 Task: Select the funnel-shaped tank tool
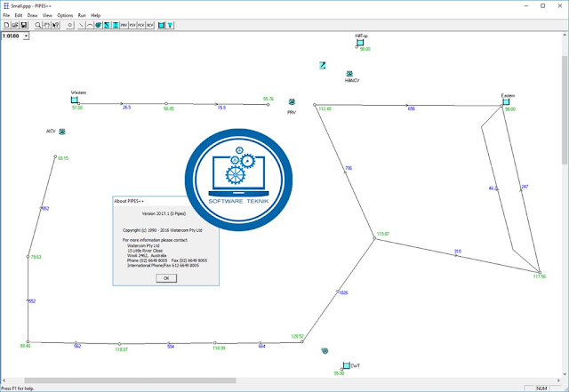(170, 25)
